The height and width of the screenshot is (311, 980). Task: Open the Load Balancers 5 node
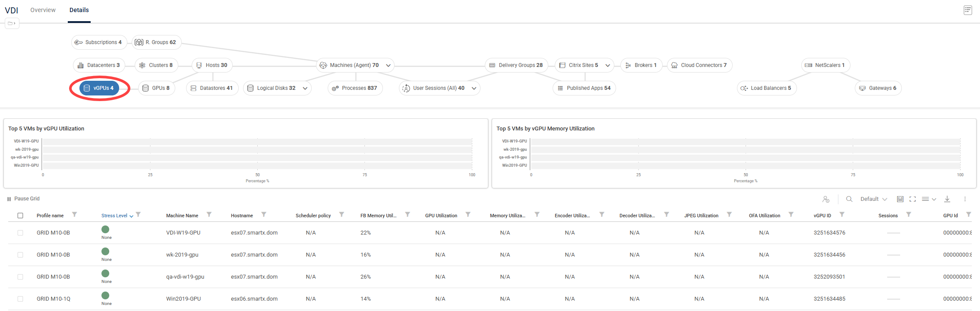point(766,88)
